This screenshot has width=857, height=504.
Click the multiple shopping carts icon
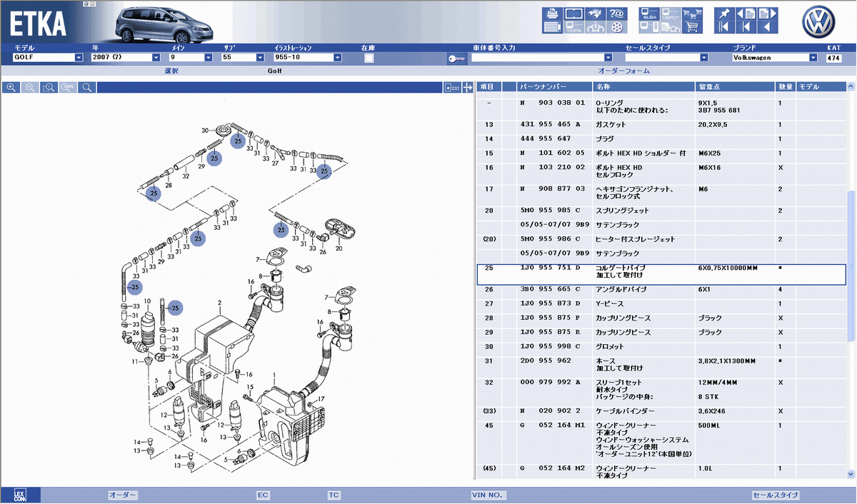click(x=691, y=13)
